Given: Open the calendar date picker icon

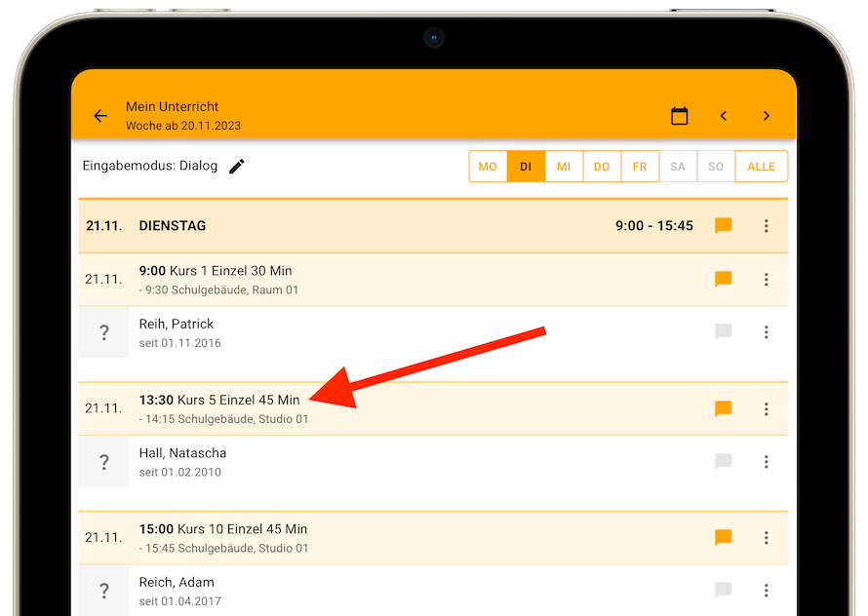Looking at the screenshot, I should pyautogui.click(x=679, y=116).
